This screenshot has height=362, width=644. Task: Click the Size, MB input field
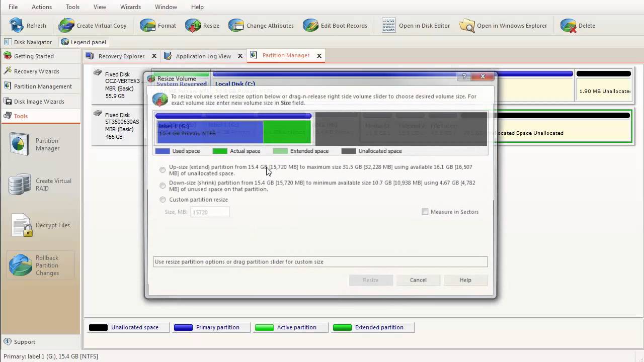tap(210, 212)
